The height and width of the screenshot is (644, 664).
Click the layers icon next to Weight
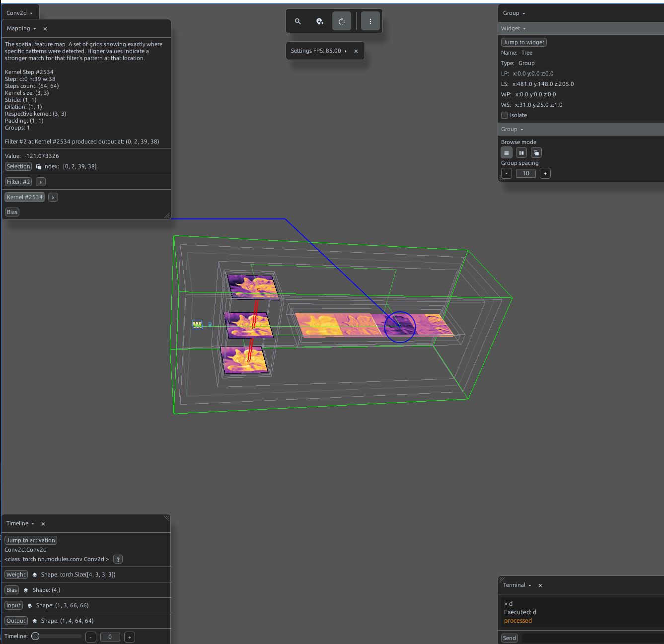click(35, 575)
